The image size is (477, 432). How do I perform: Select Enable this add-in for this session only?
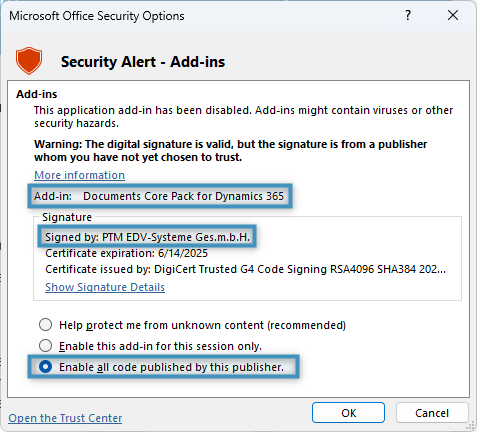(45, 346)
